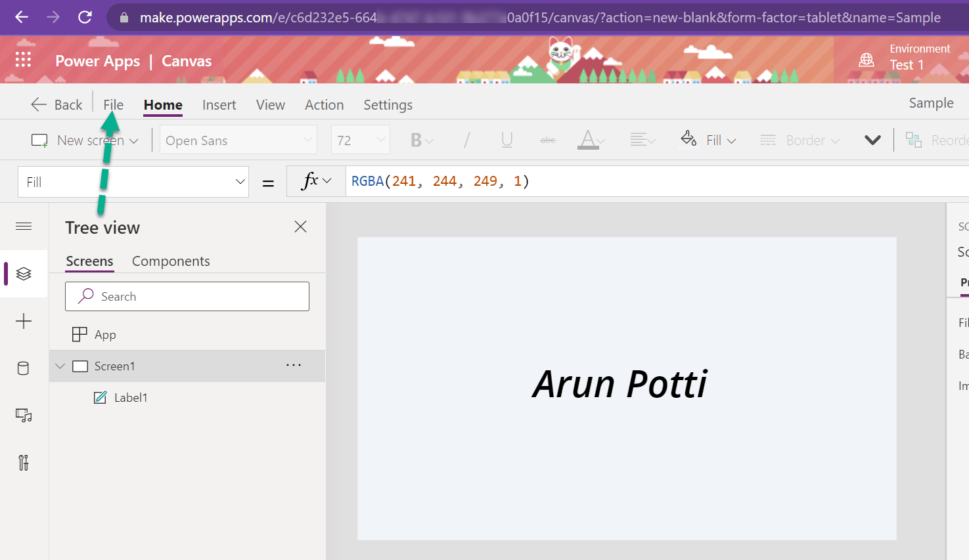Collapse the Screen1 chevron
Image resolution: width=969 pixels, height=560 pixels.
tap(60, 366)
